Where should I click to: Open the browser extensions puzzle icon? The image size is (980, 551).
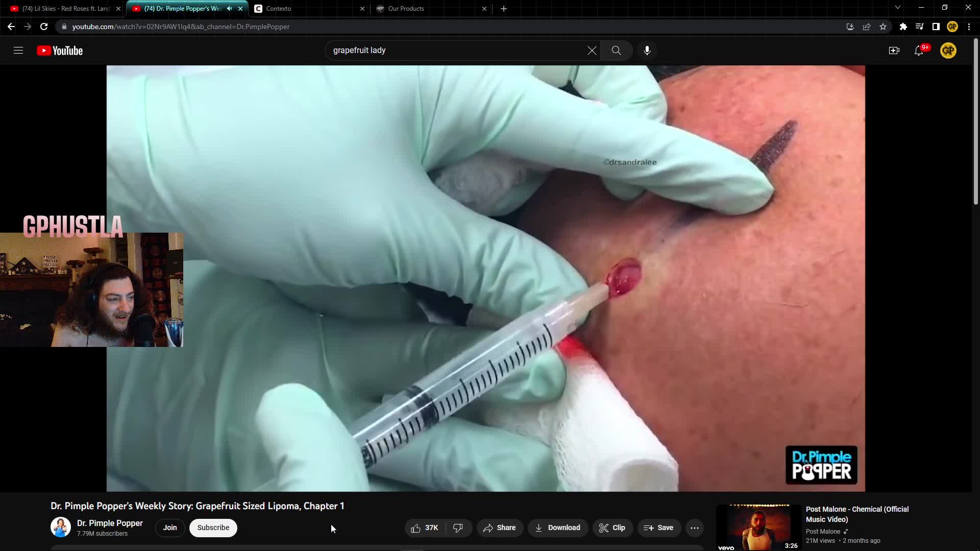tap(903, 27)
